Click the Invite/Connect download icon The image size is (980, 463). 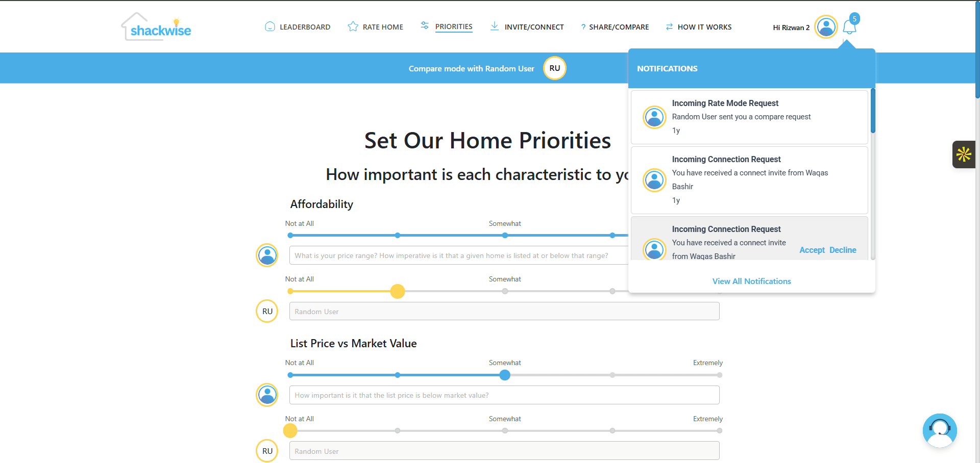point(494,26)
